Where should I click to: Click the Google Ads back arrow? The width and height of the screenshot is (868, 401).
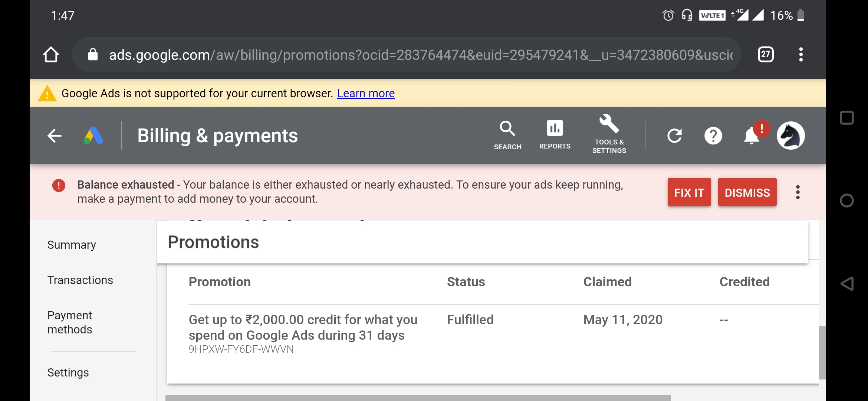click(55, 136)
